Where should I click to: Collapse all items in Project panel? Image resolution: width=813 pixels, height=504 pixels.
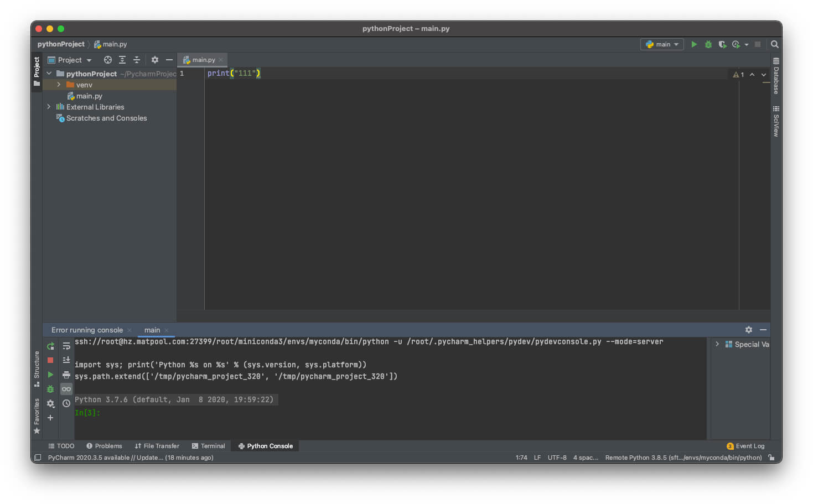[x=137, y=60]
